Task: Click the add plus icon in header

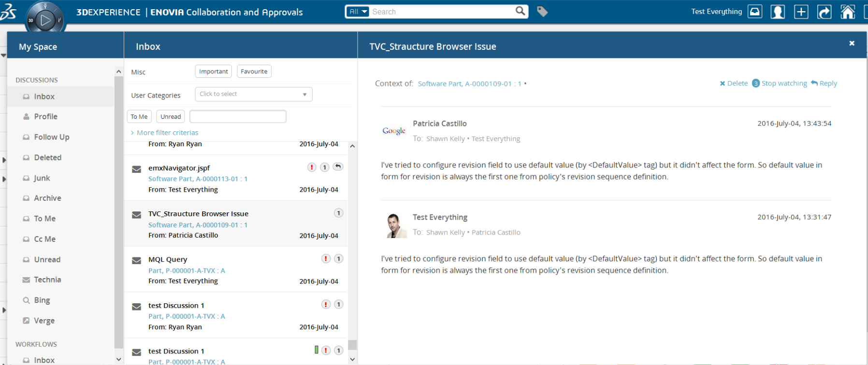Action: [x=801, y=12]
